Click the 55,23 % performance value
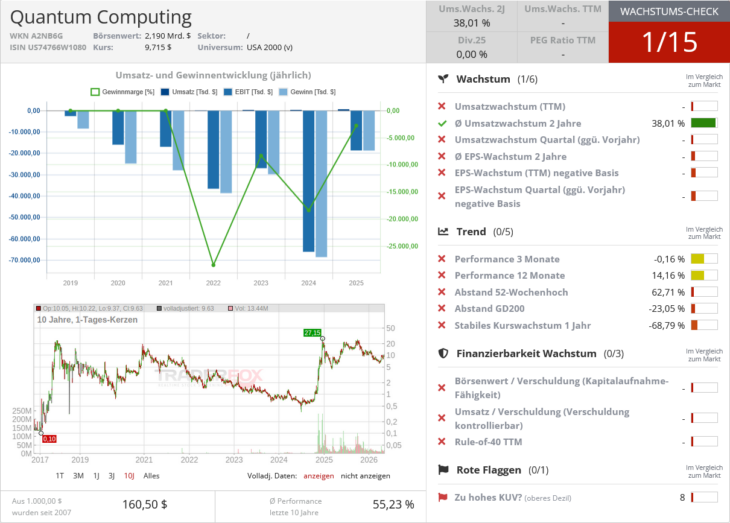Image resolution: width=730 pixels, height=523 pixels. pos(393,504)
